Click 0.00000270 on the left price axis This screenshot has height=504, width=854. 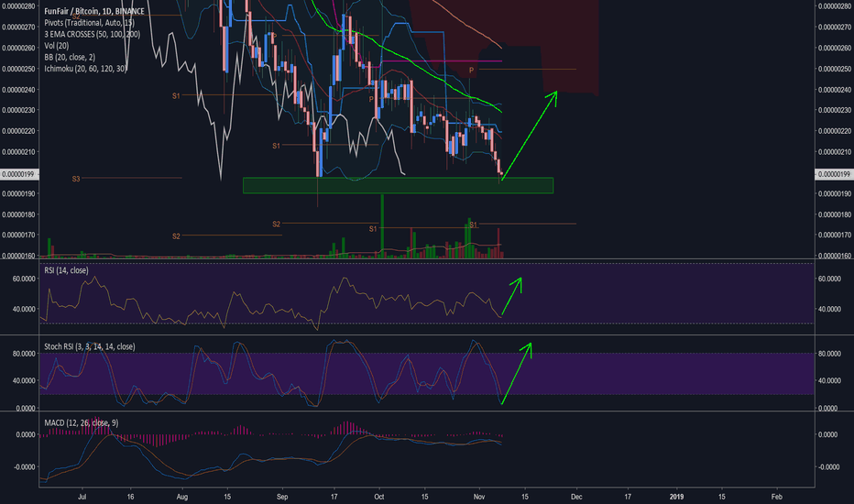click(19, 27)
